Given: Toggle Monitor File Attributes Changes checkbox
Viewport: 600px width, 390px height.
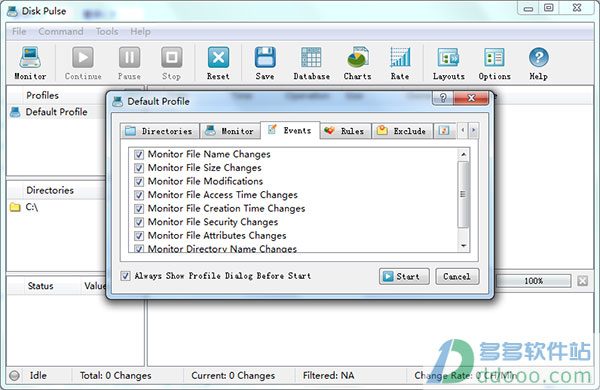Looking at the screenshot, I should pyautogui.click(x=139, y=236).
